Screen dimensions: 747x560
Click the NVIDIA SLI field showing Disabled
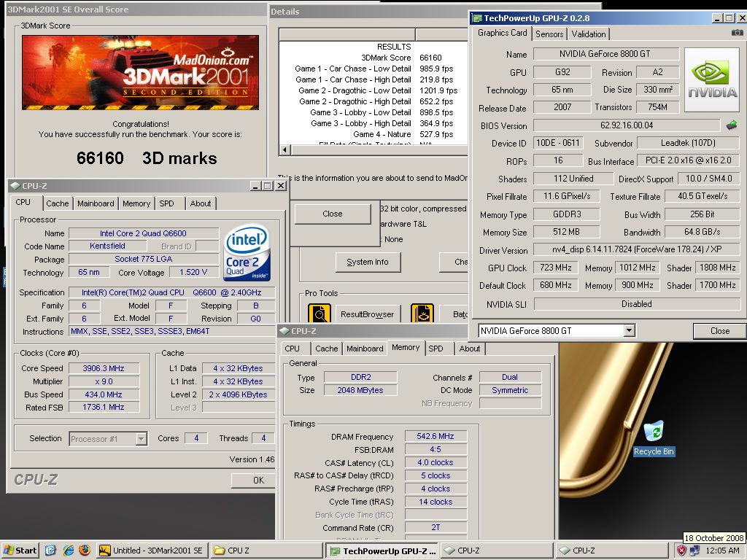(637, 304)
